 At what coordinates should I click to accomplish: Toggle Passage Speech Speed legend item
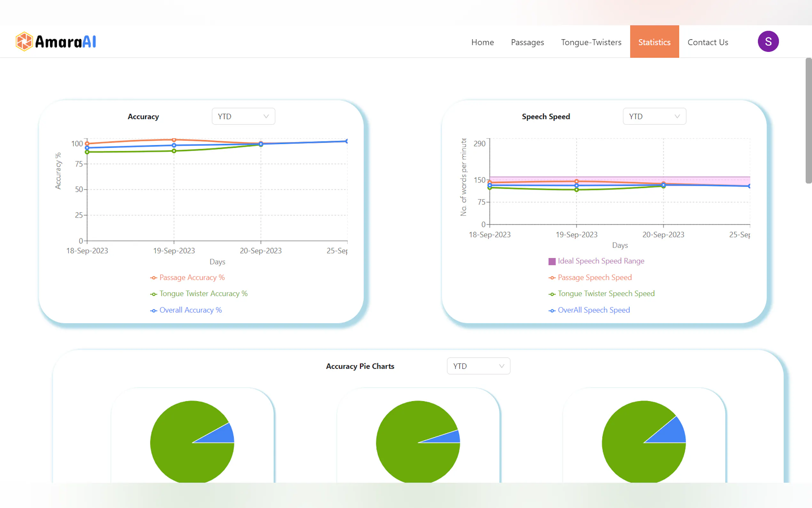pos(594,278)
